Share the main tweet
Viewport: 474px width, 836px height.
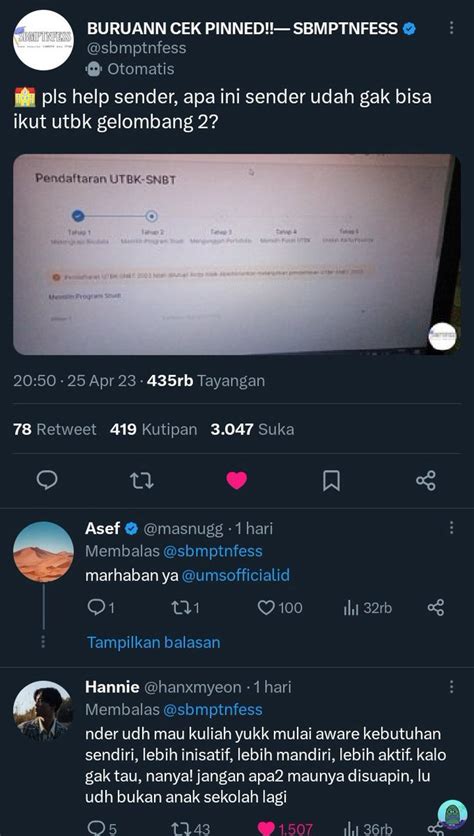click(x=425, y=480)
